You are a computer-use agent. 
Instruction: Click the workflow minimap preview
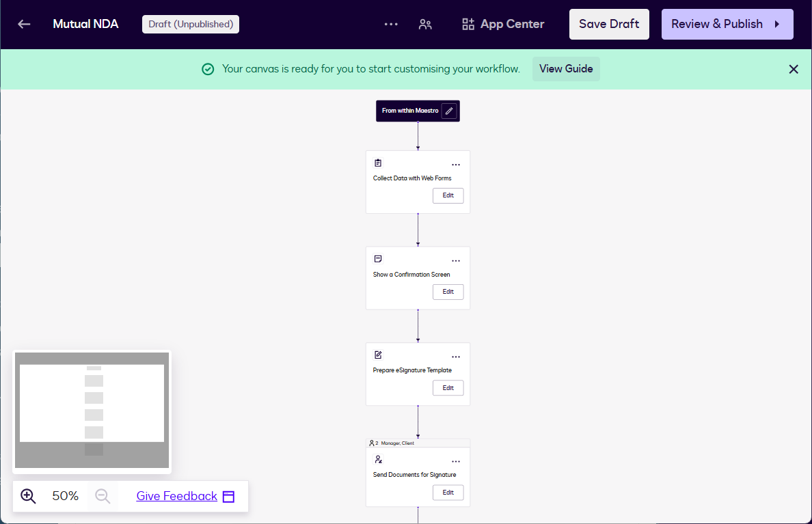click(92, 410)
